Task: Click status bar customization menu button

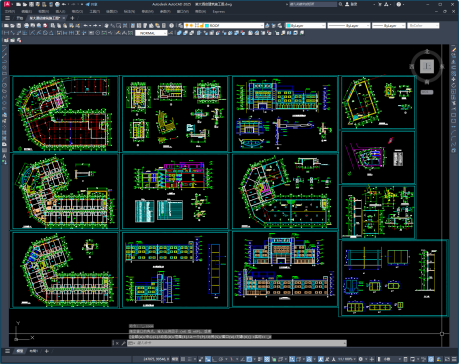Action: (x=454, y=359)
